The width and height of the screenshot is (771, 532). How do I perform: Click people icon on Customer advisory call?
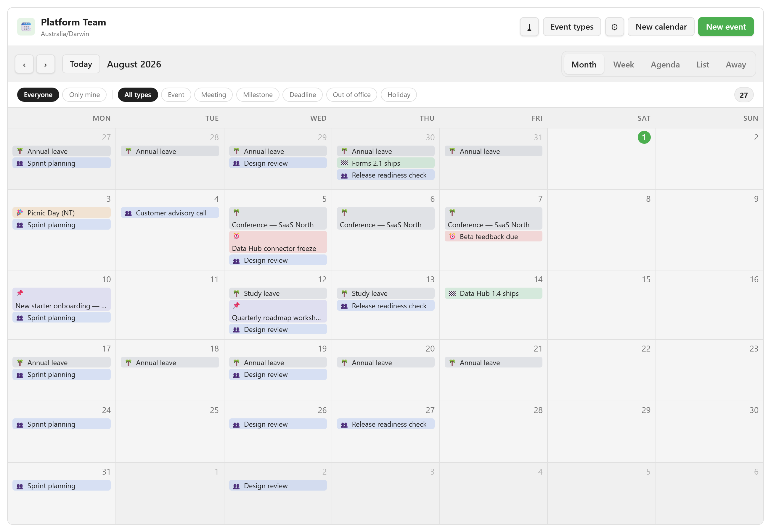pyautogui.click(x=128, y=213)
